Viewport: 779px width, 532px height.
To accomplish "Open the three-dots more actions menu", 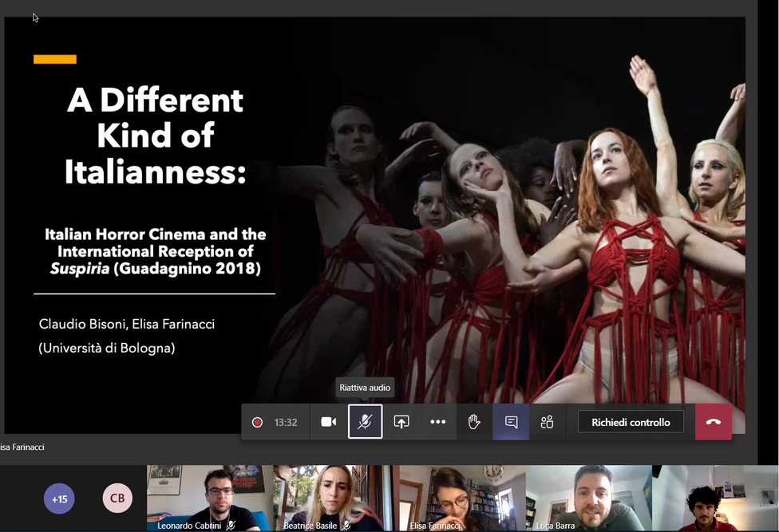I will pos(437,422).
